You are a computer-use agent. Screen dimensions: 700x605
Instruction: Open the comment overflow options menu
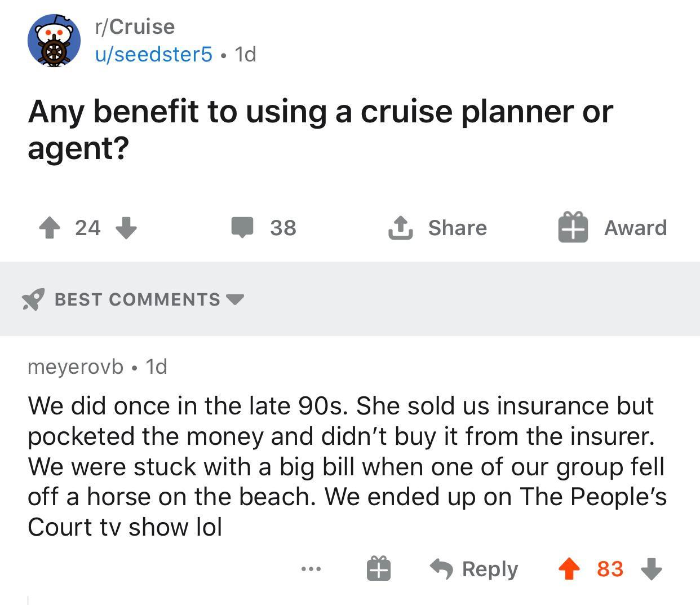(x=311, y=569)
